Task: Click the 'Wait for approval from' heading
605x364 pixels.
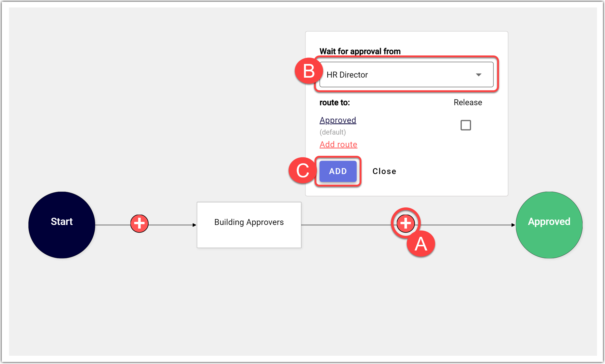Action: [x=360, y=51]
